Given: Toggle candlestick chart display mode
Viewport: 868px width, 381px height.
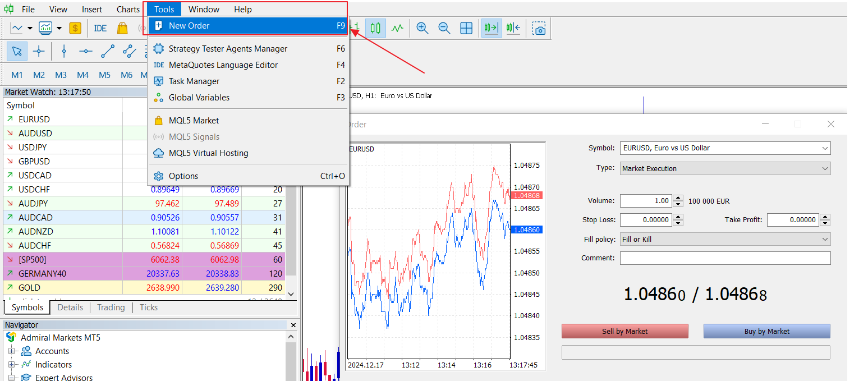Looking at the screenshot, I should click(375, 28).
